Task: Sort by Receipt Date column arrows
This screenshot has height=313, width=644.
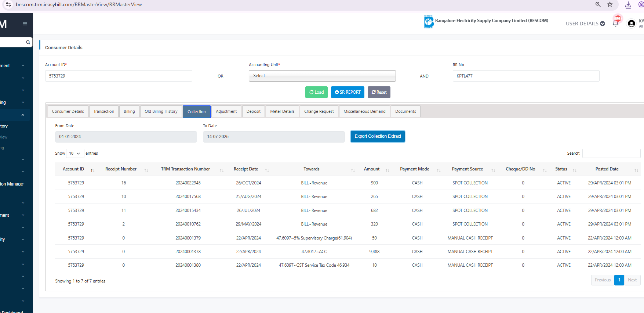Action: [x=267, y=170]
